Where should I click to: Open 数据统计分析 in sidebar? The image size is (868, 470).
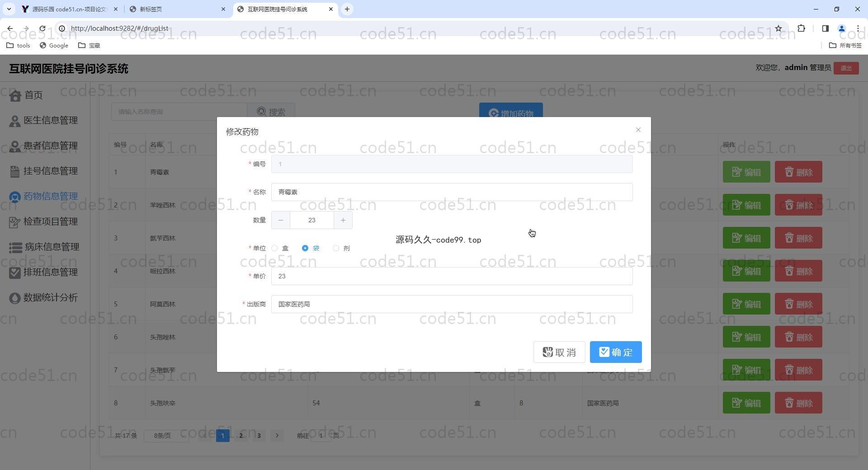point(43,297)
